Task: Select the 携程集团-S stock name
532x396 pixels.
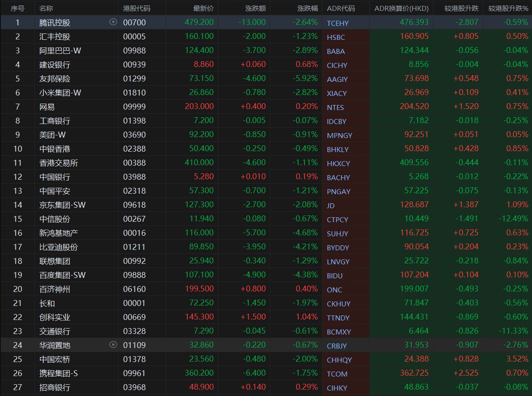Action: tap(58, 373)
